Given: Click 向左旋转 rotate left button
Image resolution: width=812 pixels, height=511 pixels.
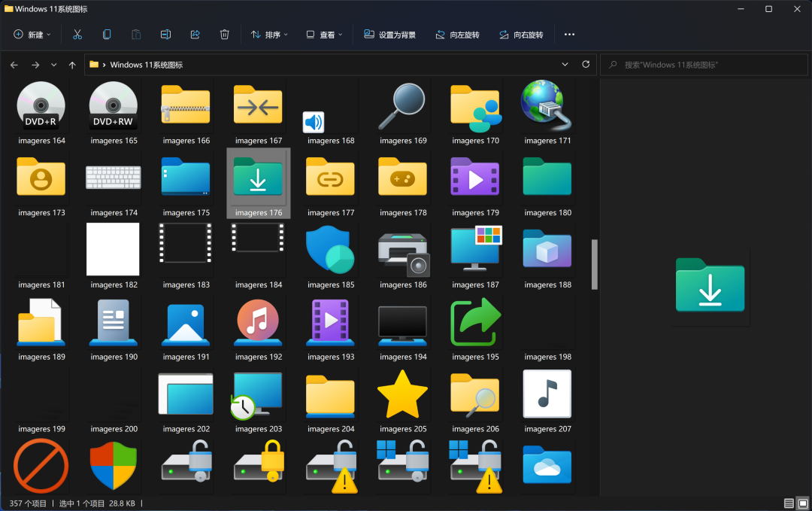Looking at the screenshot, I should (x=457, y=34).
